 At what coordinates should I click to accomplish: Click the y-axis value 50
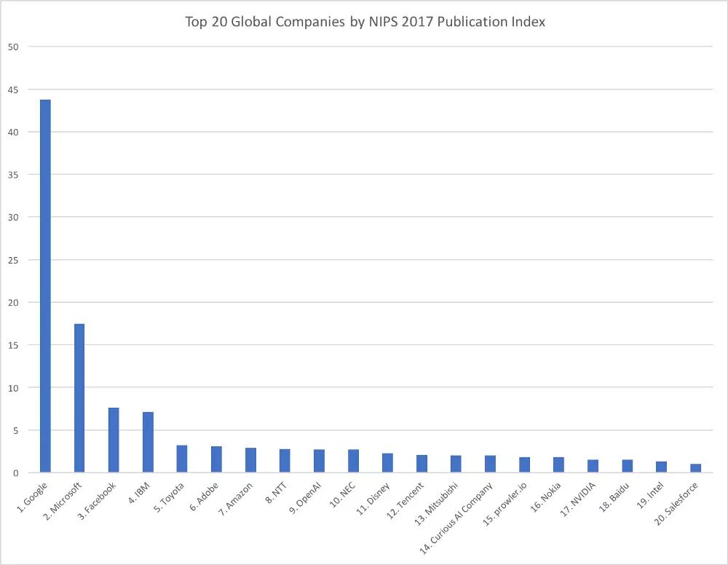[x=13, y=47]
